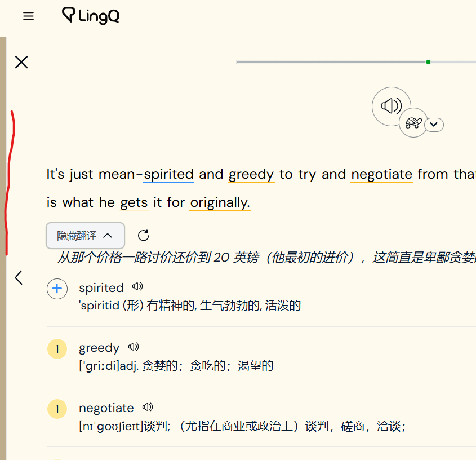Play pronunciation of 'spirited'
This screenshot has height=460, width=476.
(137, 287)
